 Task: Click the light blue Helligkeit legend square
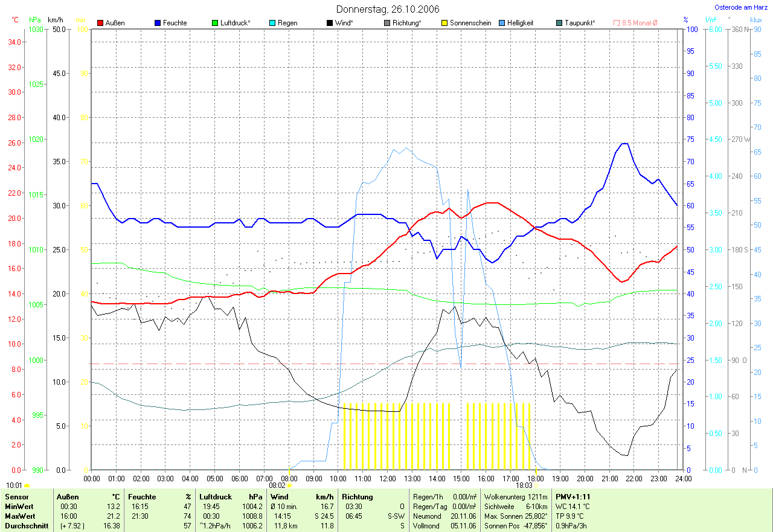click(502, 23)
